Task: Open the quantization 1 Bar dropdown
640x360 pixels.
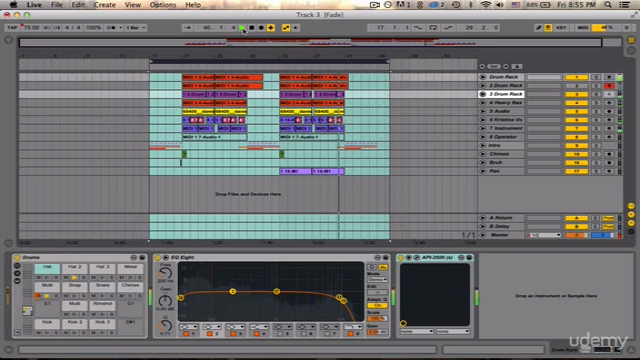Action: click(x=136, y=28)
